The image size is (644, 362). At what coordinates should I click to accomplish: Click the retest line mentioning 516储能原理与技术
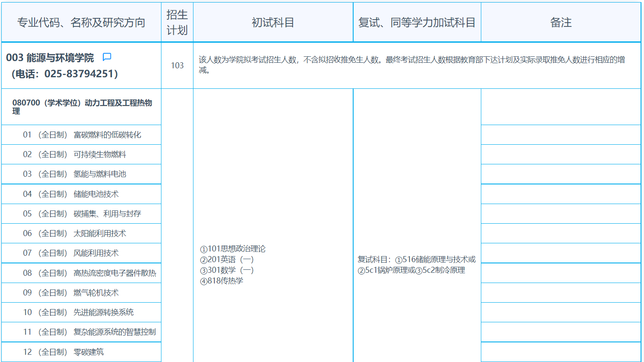tap(416, 260)
